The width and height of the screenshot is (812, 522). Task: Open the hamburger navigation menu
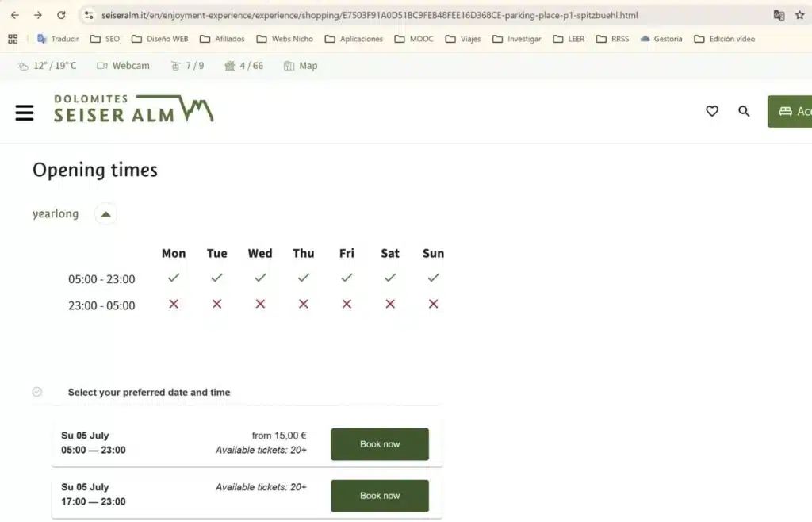25,113
